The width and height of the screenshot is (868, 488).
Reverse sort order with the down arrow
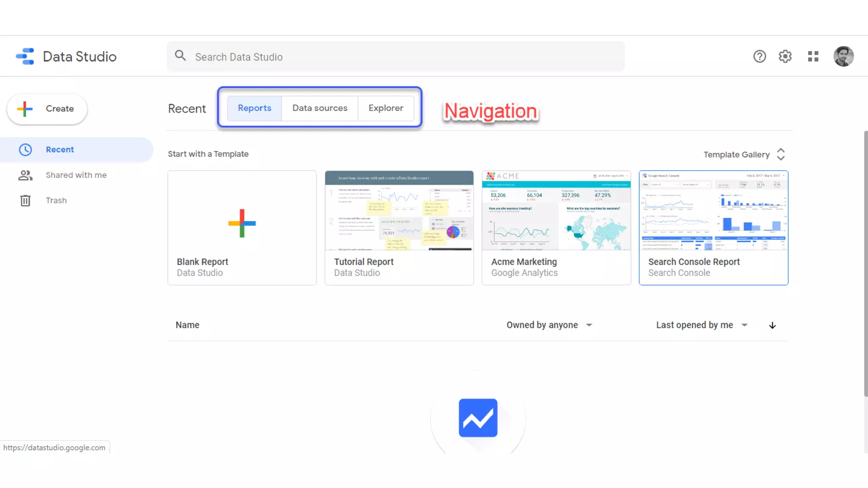pyautogui.click(x=772, y=325)
